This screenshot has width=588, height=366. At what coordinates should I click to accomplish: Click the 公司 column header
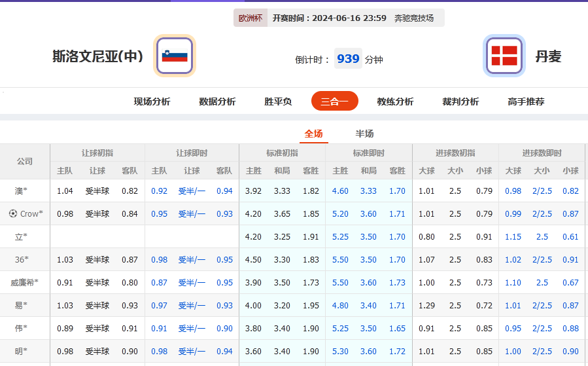click(x=24, y=161)
